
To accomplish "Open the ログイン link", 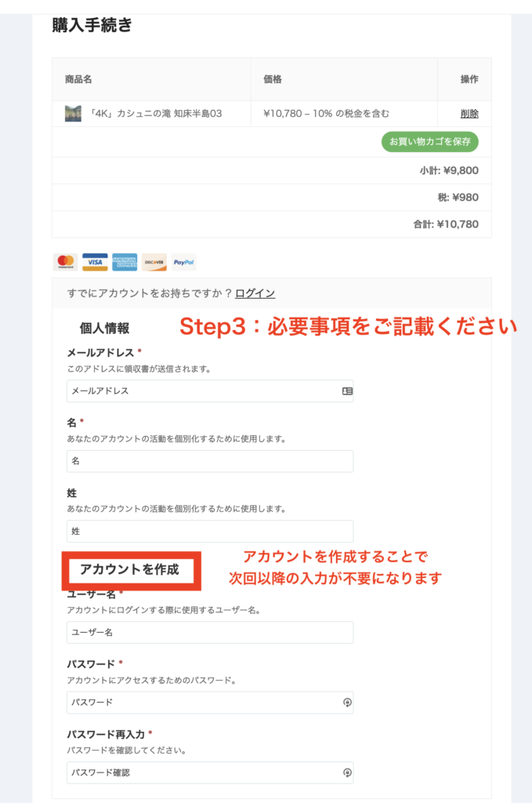I will (x=255, y=293).
